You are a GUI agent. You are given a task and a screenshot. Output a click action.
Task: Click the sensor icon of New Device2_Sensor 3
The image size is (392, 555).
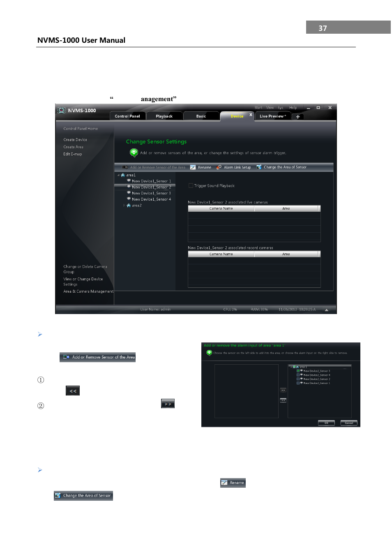(x=302, y=371)
